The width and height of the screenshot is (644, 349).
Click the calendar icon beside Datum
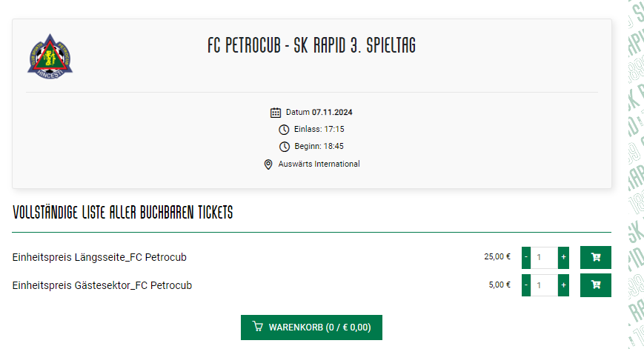276,113
